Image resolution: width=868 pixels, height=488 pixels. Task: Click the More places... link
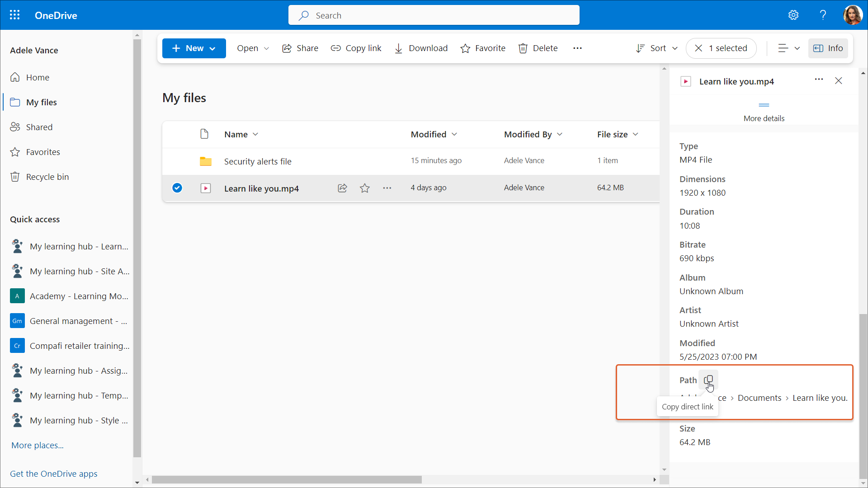(x=38, y=445)
